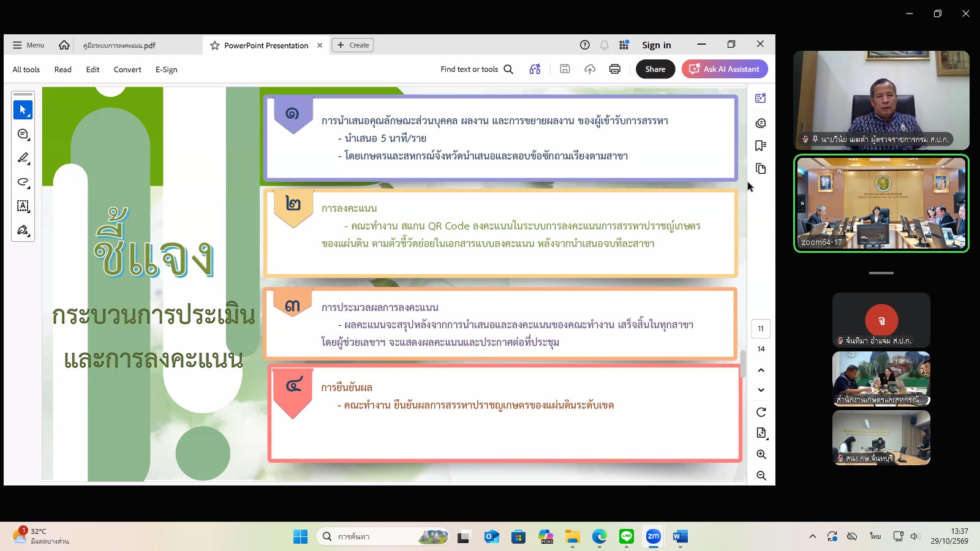Image resolution: width=980 pixels, height=551 pixels.
Task: Select the speaker video tile นายวินัย
Action: tap(881, 100)
